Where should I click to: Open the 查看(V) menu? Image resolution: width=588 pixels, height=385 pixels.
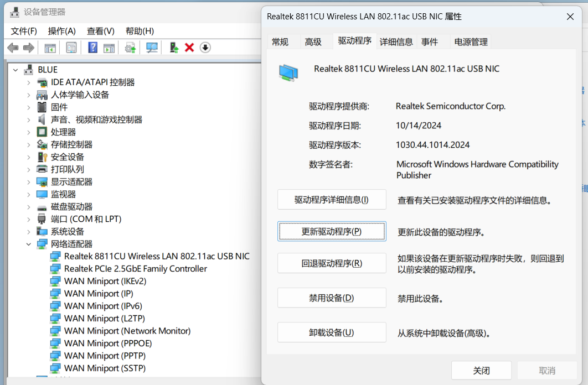(x=101, y=31)
